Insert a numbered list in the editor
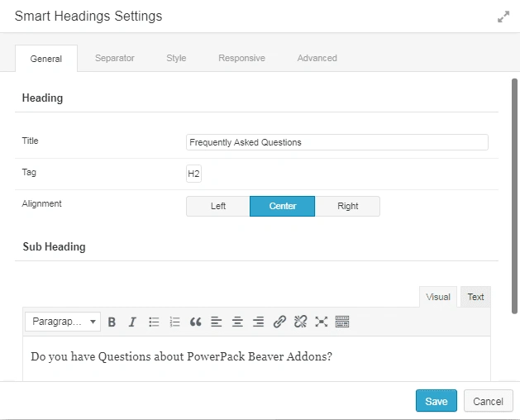This screenshot has height=420, width=520. click(x=174, y=322)
